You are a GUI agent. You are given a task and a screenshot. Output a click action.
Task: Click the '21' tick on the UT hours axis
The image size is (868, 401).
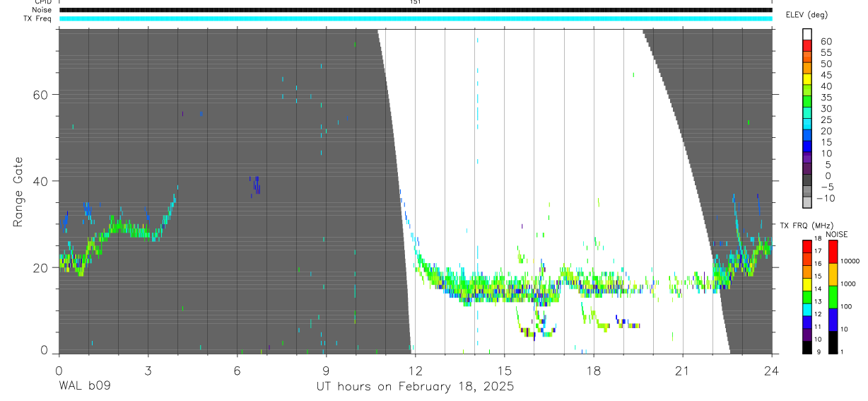click(682, 371)
